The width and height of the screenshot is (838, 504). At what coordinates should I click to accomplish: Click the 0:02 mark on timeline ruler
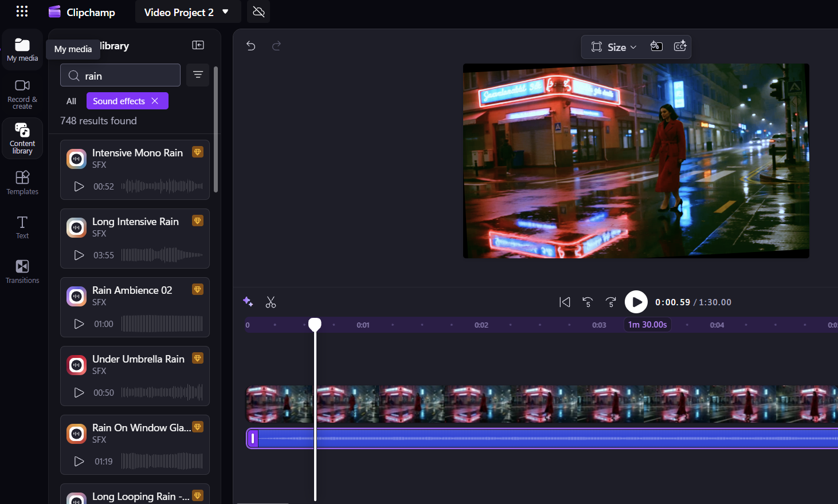[x=481, y=325]
